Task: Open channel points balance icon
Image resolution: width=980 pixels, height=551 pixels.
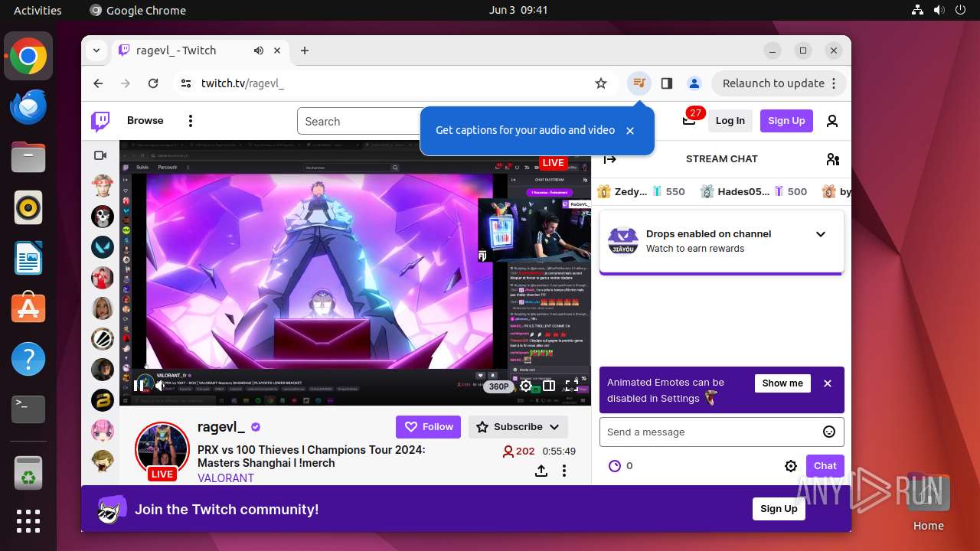Action: (x=615, y=465)
